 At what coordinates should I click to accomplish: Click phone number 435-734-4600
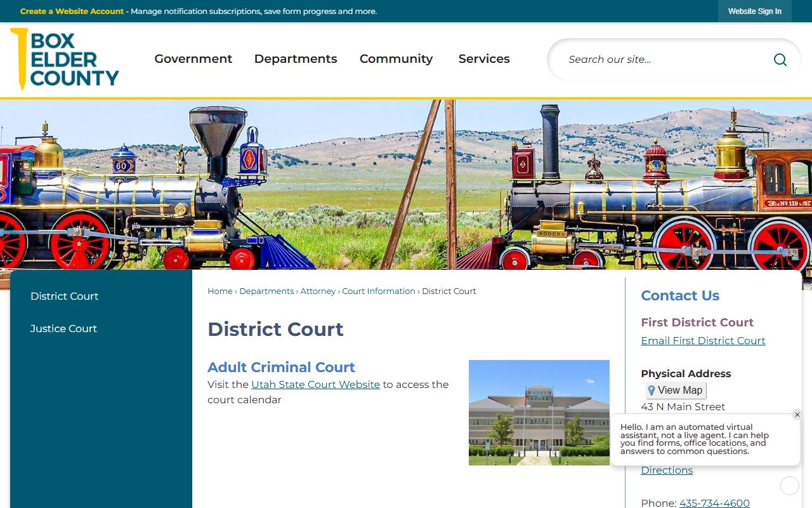714,503
